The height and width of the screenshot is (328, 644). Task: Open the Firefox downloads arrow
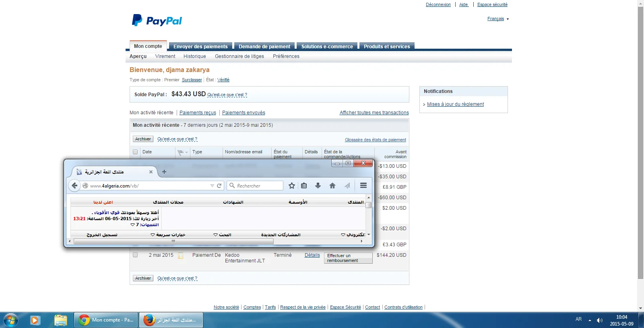coord(318,186)
